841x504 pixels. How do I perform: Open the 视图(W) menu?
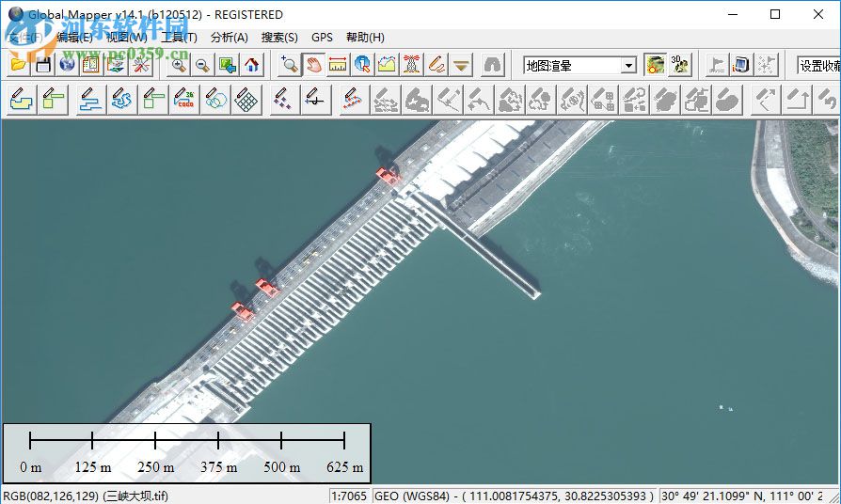coord(127,38)
